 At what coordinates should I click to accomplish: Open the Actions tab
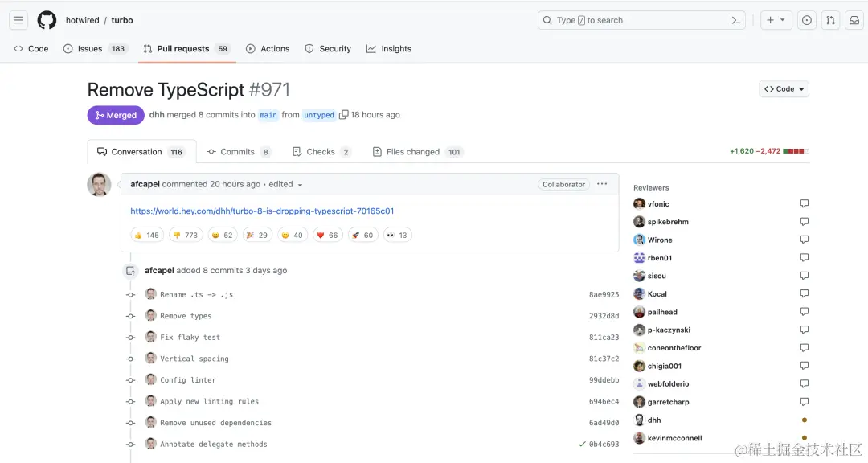coord(268,49)
